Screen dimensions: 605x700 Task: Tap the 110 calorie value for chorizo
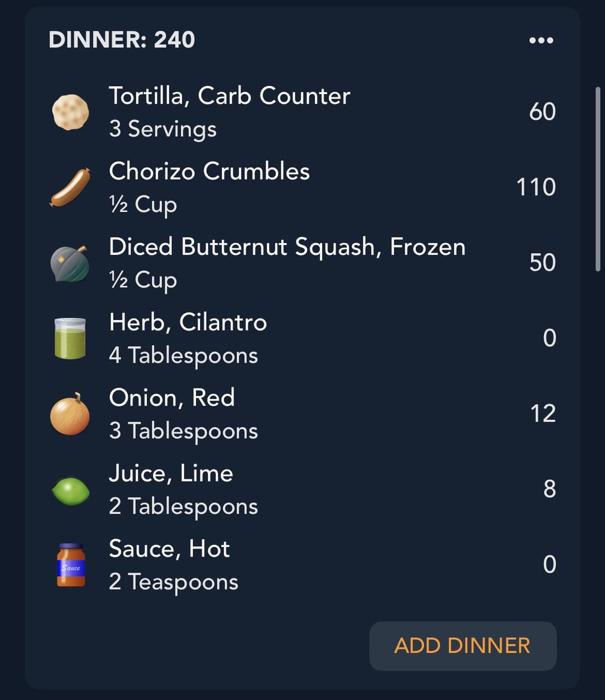[x=536, y=187]
